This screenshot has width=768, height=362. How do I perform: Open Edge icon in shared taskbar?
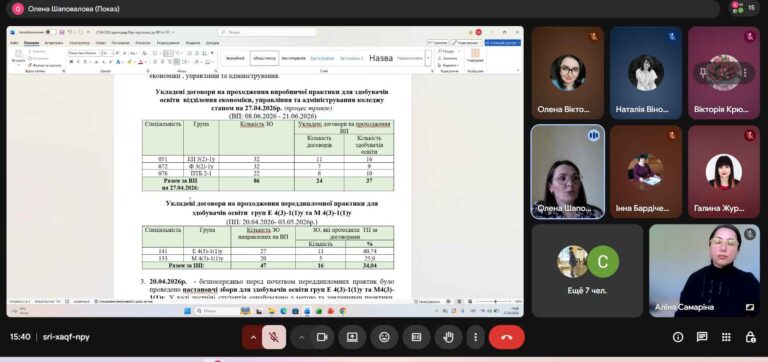[x=283, y=311]
